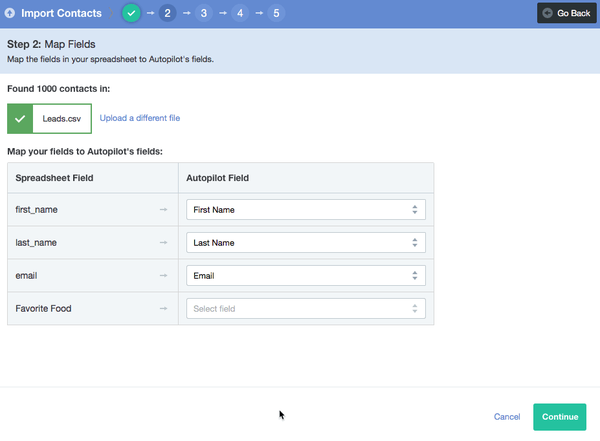Screen dimensions: 600x441
Task: Click the Go Back button
Action: pyautogui.click(x=567, y=13)
